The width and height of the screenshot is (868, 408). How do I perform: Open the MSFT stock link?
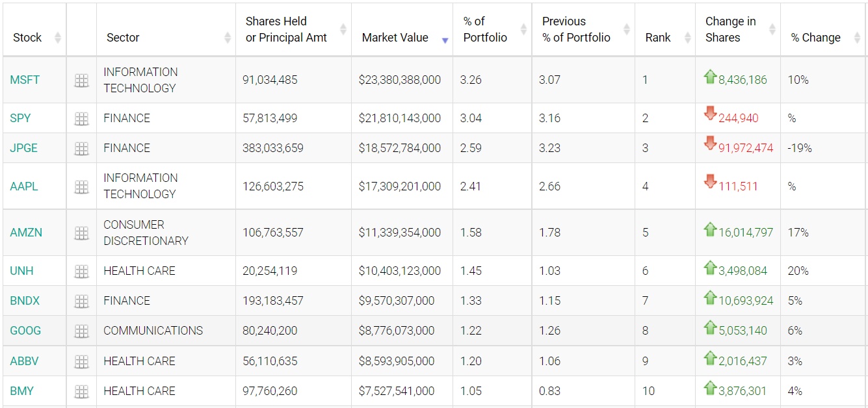[x=25, y=80]
